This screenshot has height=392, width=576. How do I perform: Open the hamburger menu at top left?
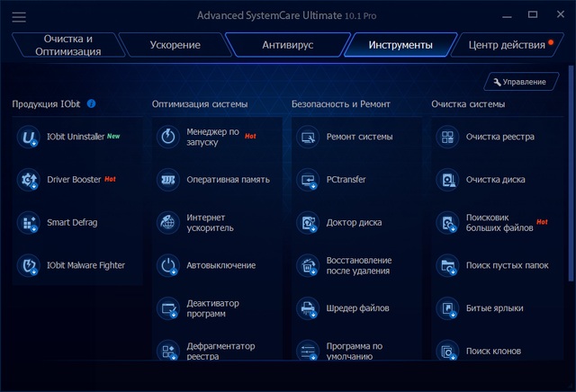point(19,17)
